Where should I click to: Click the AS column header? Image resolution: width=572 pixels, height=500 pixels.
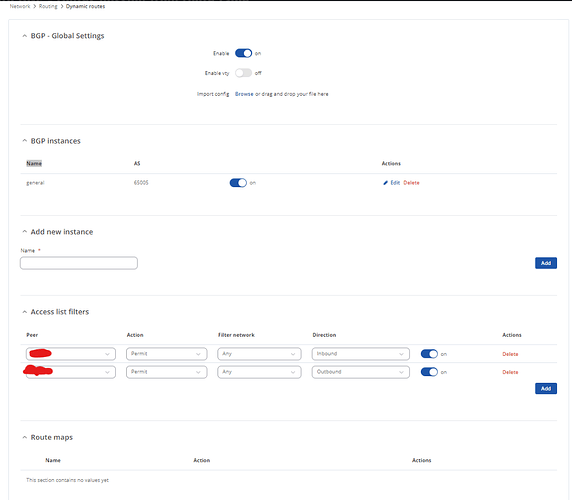[x=137, y=163]
